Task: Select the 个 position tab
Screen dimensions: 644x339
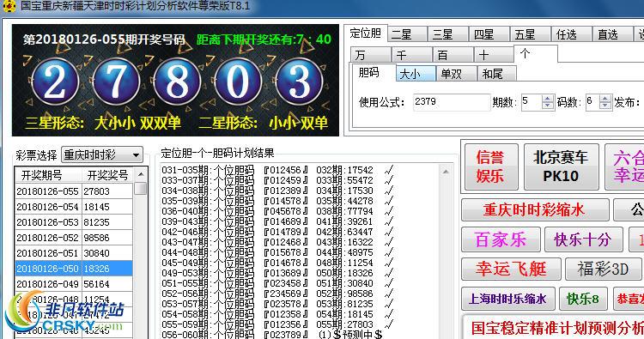Action: [535, 53]
